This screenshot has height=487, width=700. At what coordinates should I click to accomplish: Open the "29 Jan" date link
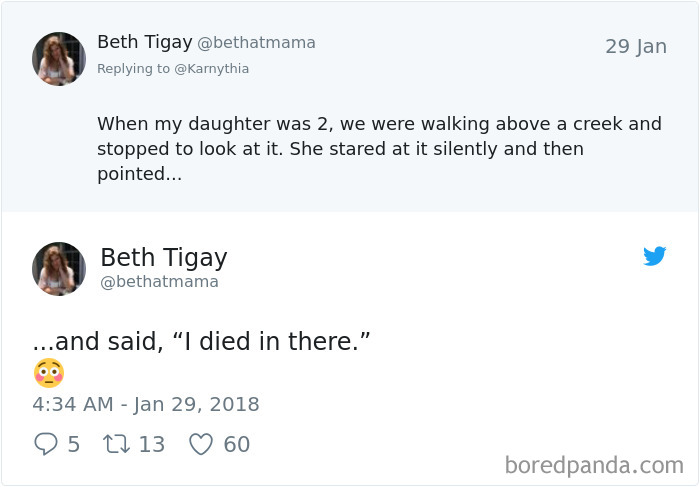(635, 47)
